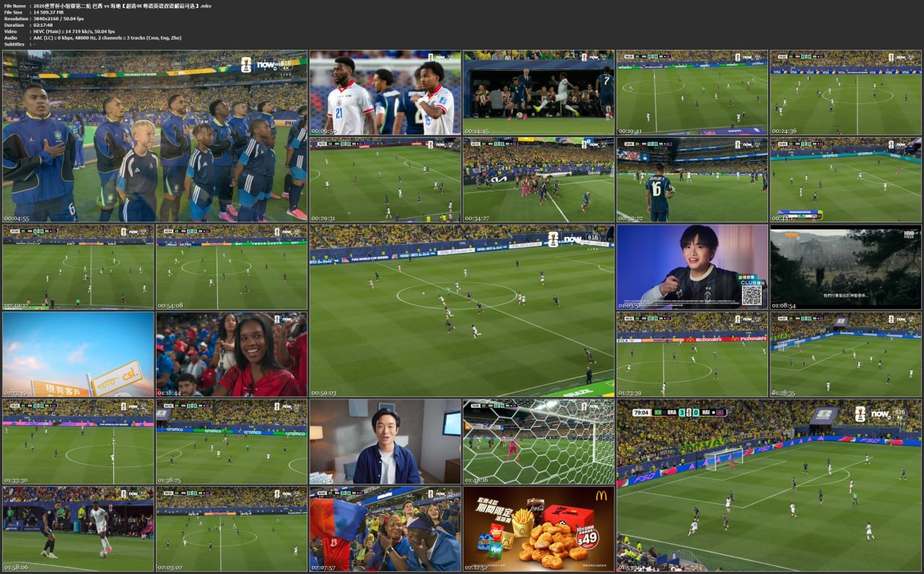Select the 01:08:54 HBO Max trailer thumbnail

point(845,267)
